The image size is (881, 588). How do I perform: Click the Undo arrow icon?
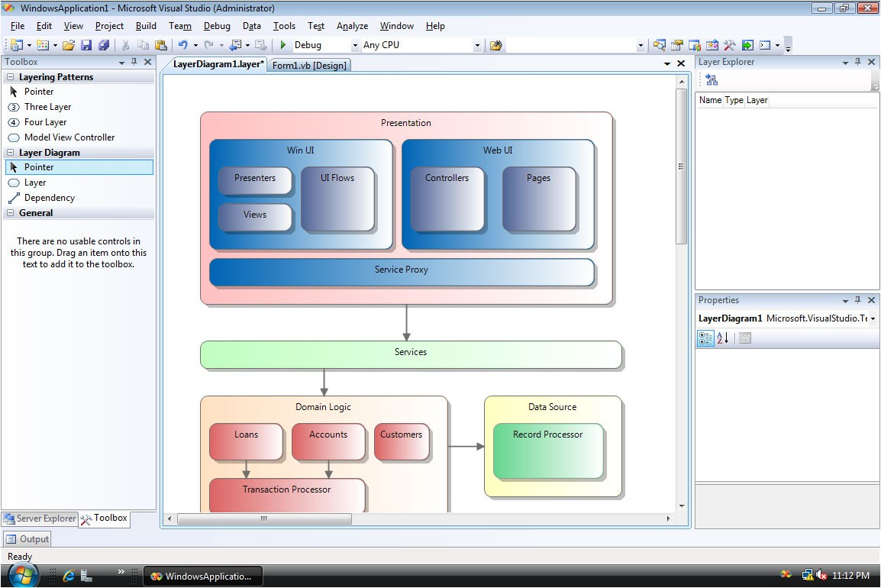(183, 45)
